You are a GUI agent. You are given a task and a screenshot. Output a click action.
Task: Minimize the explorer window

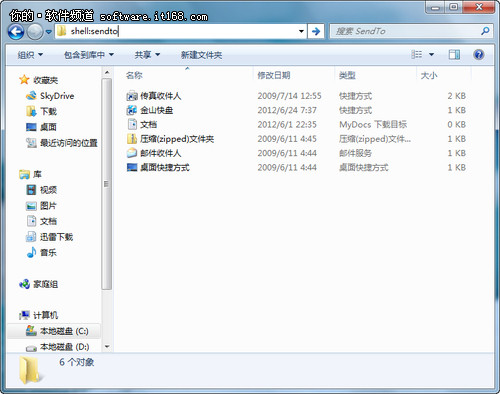point(435,7)
